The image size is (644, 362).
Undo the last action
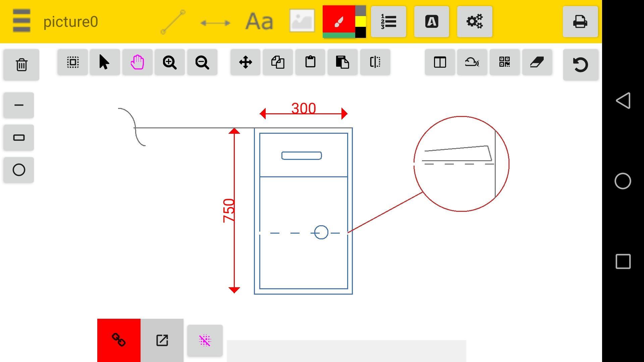pyautogui.click(x=580, y=65)
